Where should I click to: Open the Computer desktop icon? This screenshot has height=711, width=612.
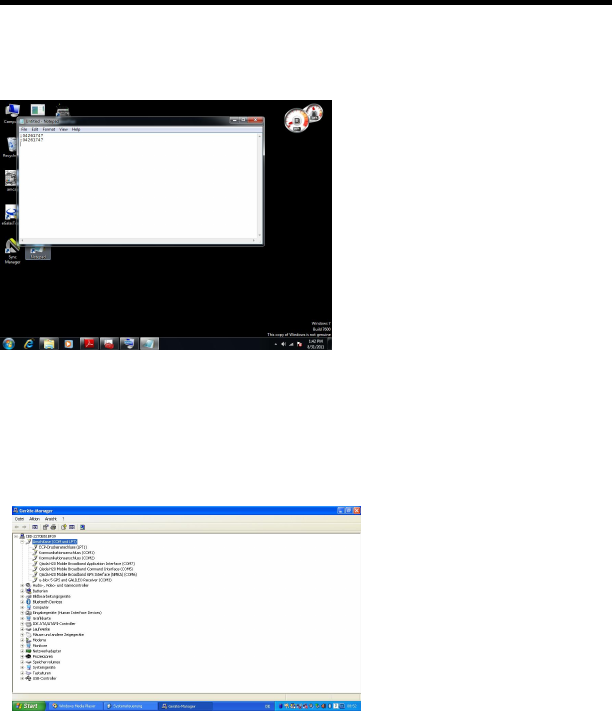click(11, 113)
